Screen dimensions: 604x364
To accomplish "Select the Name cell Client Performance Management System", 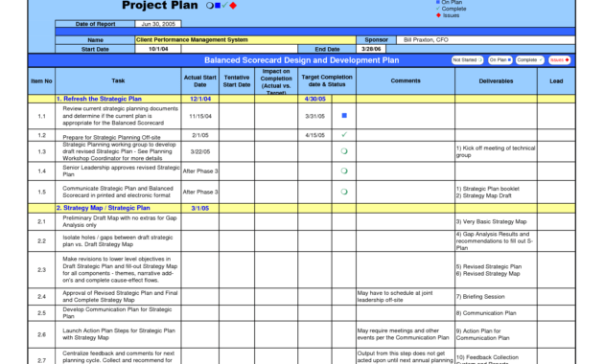I will (245, 39).
